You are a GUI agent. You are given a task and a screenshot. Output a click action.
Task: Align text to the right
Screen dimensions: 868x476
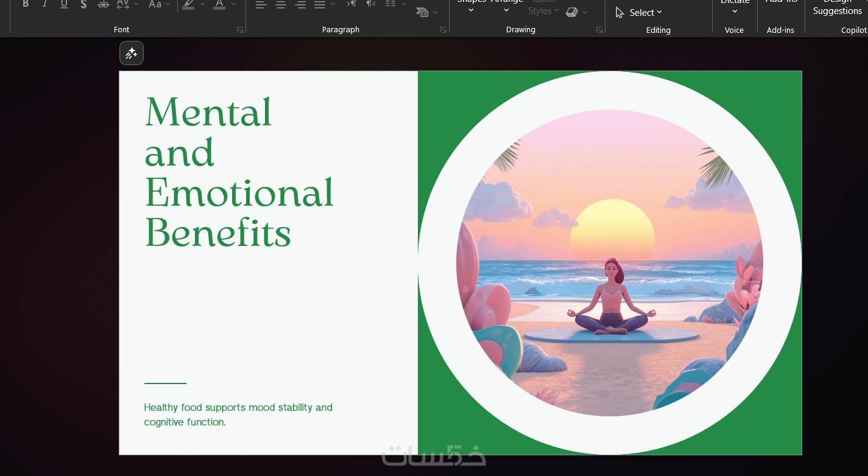[x=300, y=4]
